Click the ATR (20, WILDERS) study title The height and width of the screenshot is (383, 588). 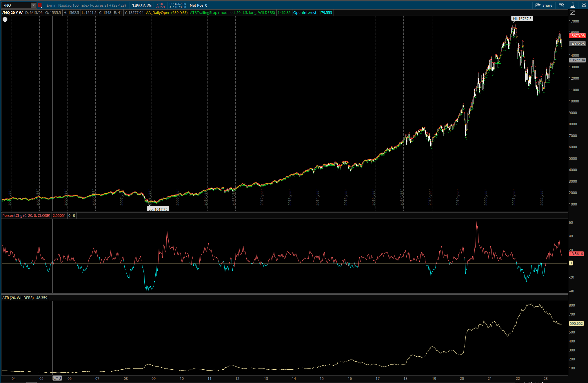coord(18,298)
